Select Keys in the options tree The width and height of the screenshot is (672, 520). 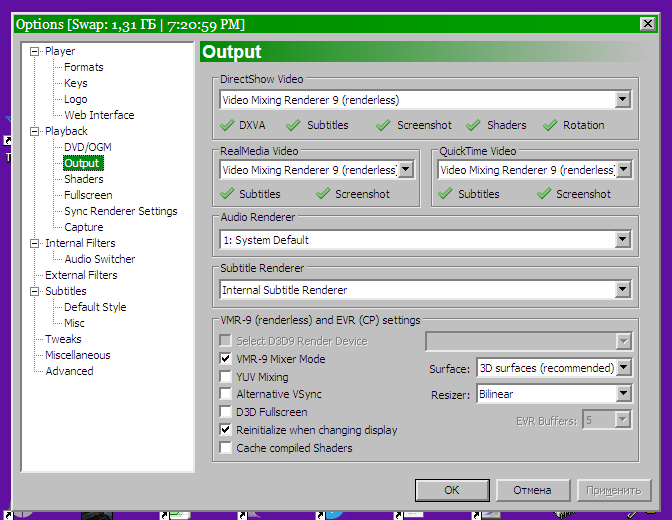[x=76, y=83]
